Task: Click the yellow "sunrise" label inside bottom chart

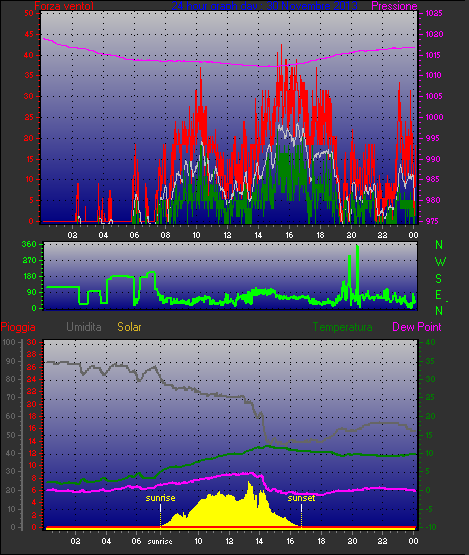Action: point(160,498)
